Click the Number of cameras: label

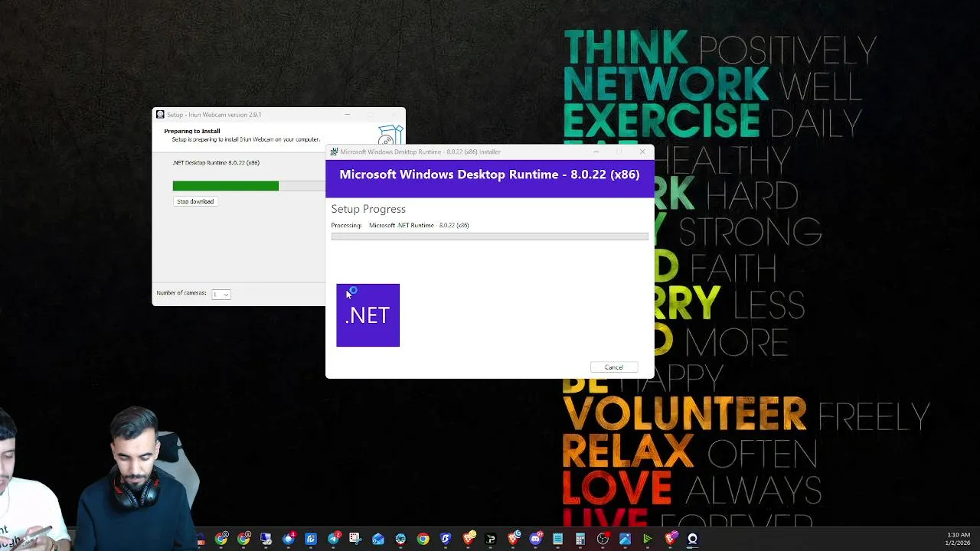pos(181,293)
